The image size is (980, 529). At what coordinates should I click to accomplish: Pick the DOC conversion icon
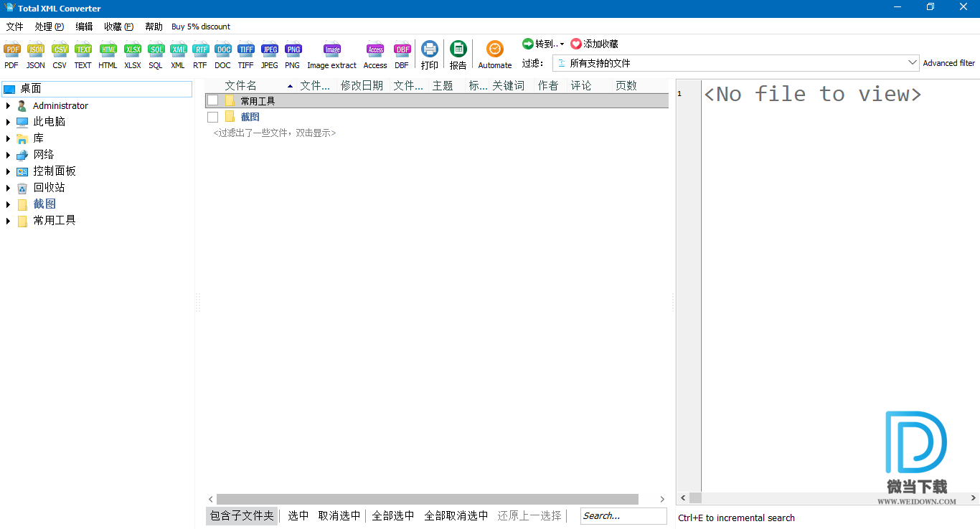tap(223, 50)
